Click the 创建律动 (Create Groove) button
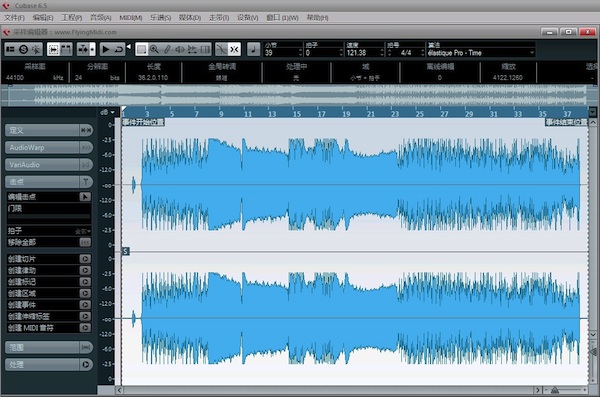 [85, 270]
